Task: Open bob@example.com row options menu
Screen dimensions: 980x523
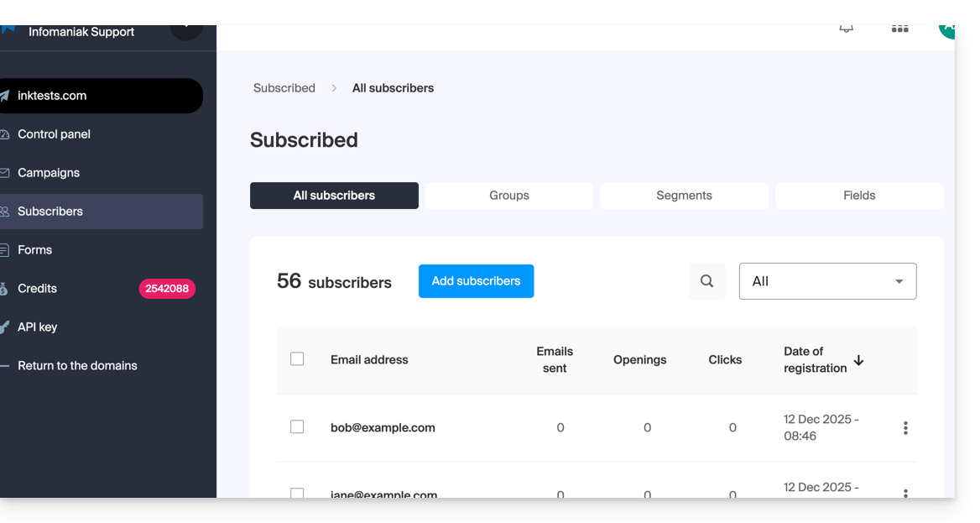Action: point(905,428)
